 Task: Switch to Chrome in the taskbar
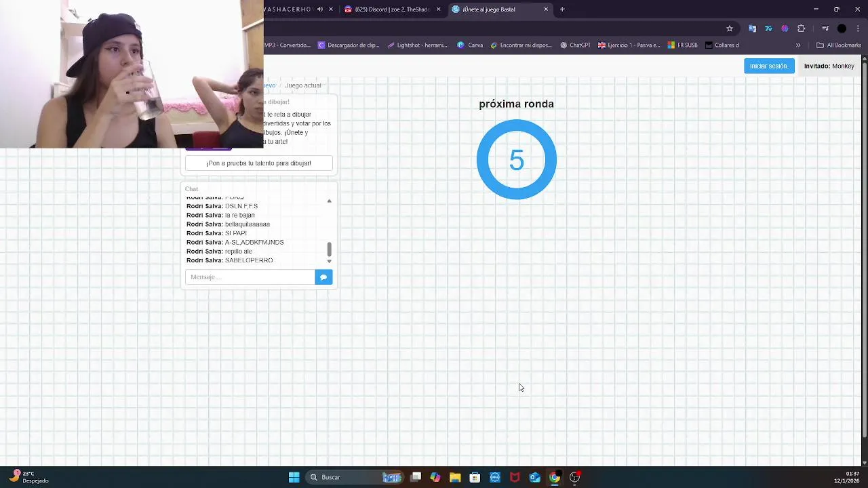click(x=555, y=477)
